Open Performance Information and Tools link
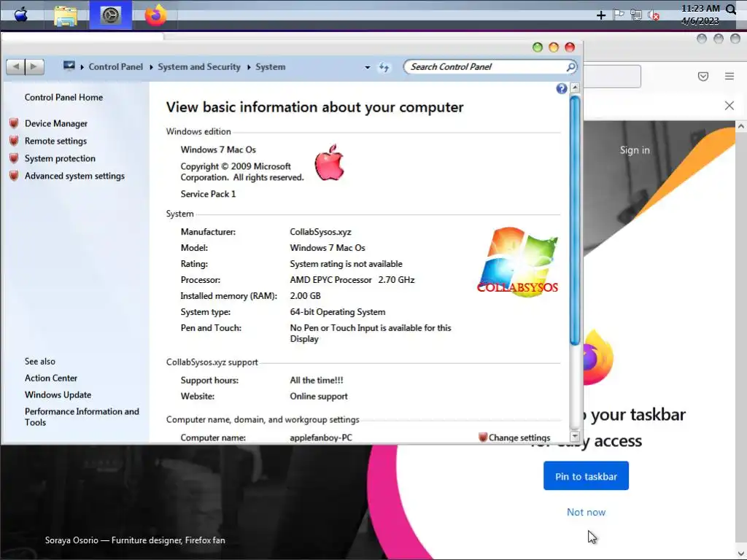This screenshot has width=747, height=560. tap(82, 416)
